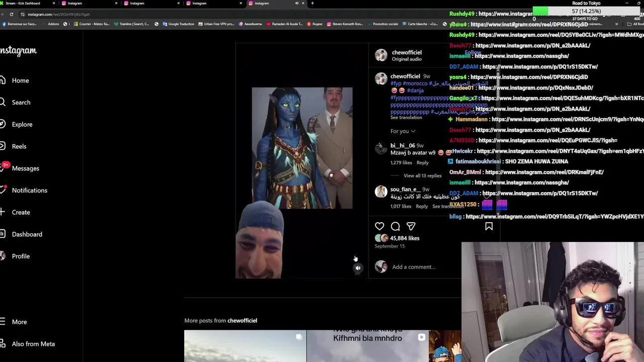Expand the For you comments filter
Screen dimensions: 644x362
[403, 131]
